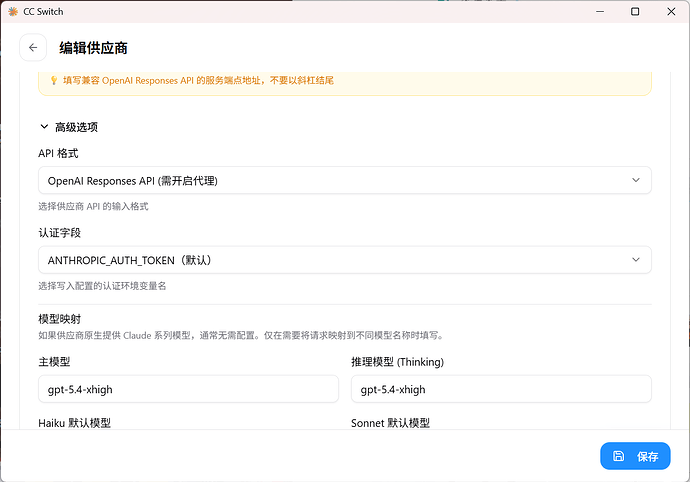The width and height of the screenshot is (690, 482).
Task: Click the 如果供应商原生提供 Claude model mapping description
Action: 241,335
